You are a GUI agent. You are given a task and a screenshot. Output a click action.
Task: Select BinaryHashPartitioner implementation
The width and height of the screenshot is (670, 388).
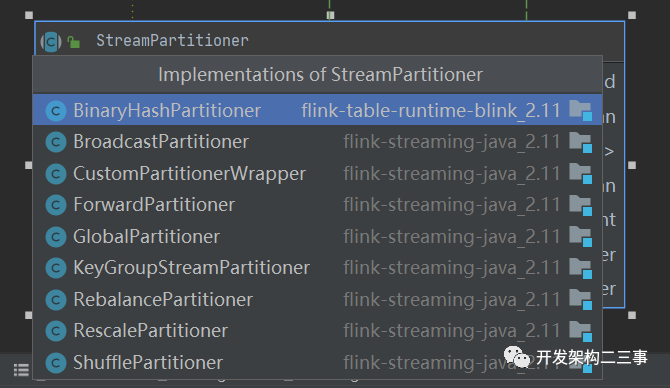click(x=317, y=110)
